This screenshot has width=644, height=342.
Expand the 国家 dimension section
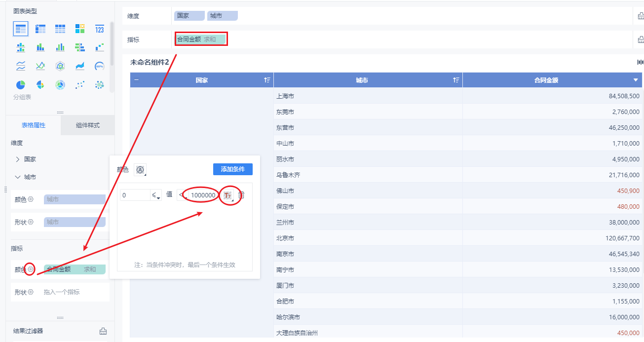(x=18, y=159)
